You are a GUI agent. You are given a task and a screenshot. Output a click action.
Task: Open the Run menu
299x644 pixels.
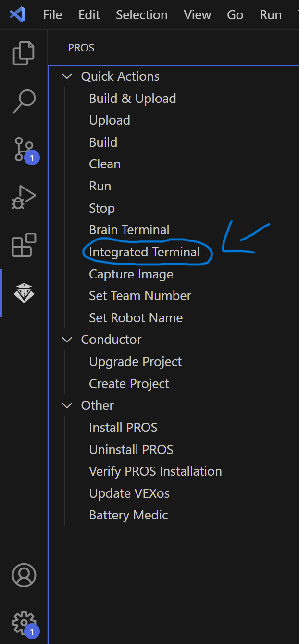(x=271, y=15)
